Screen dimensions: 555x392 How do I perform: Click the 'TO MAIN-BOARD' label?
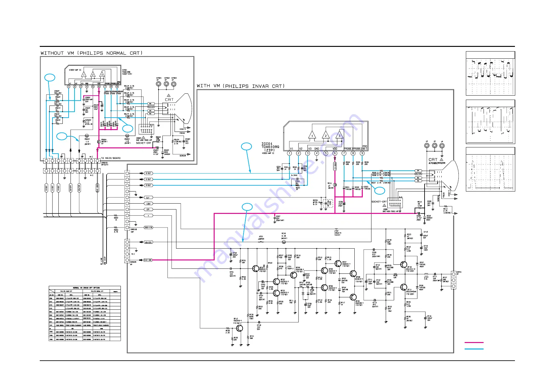(111, 158)
